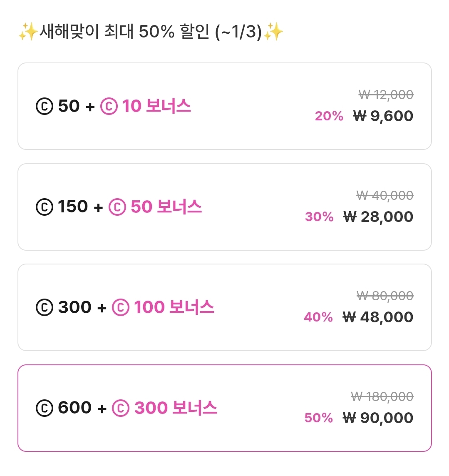Image resolution: width=449 pixels, height=476 pixels.
Task: Click the pink coin icon beside 300 보너스
Action: click(121, 408)
